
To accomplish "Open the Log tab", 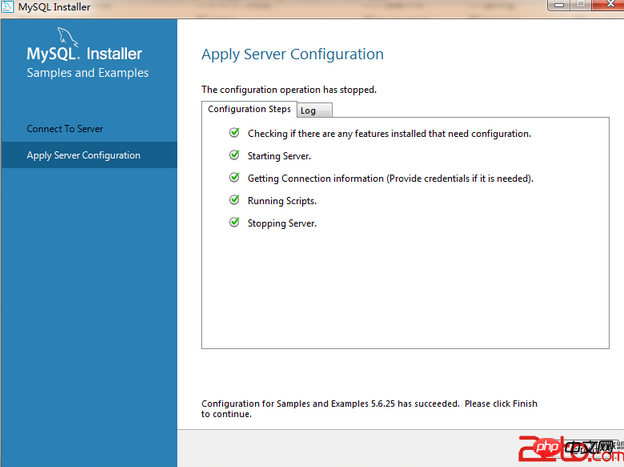I will [x=314, y=110].
